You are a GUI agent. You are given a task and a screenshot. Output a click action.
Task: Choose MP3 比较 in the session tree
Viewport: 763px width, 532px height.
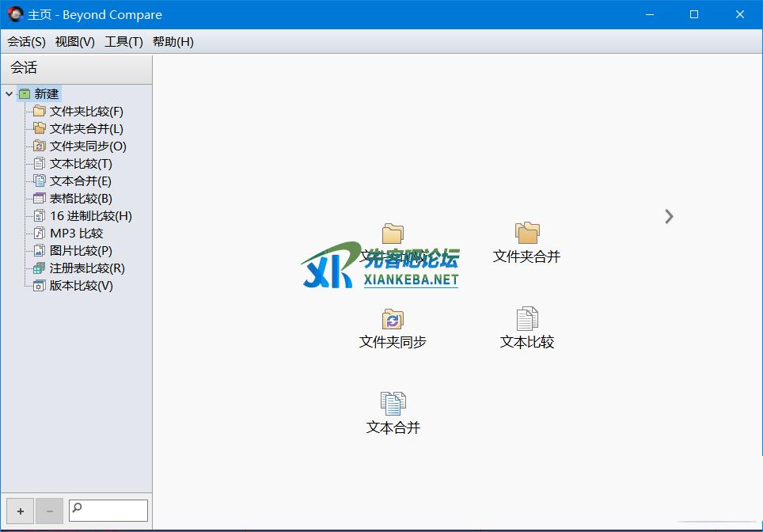(76, 234)
